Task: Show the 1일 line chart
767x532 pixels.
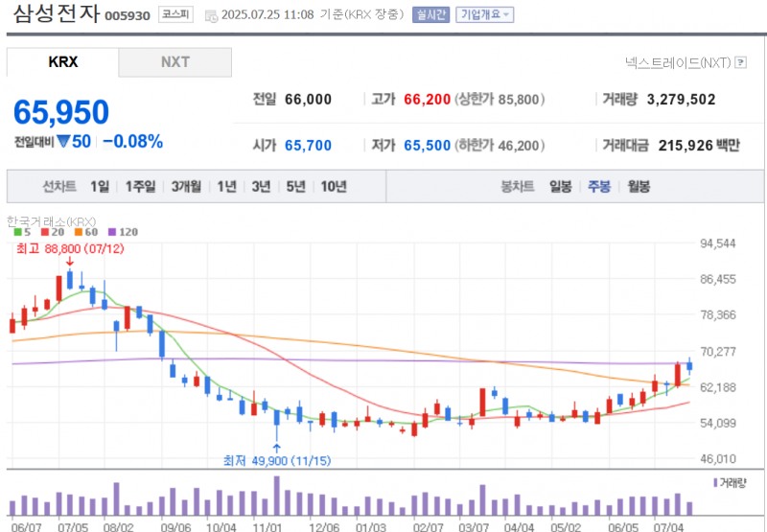Action: 100,187
